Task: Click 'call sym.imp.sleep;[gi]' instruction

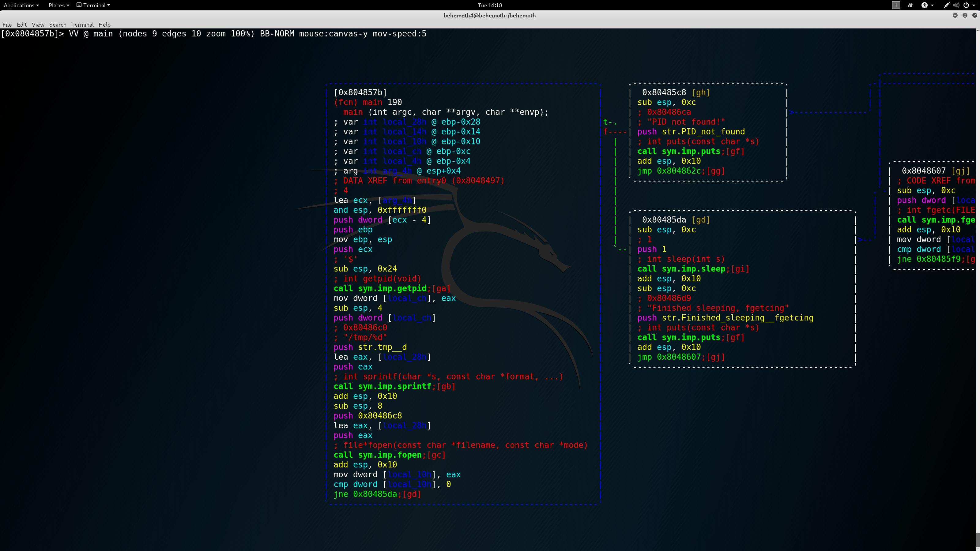Action: click(693, 269)
